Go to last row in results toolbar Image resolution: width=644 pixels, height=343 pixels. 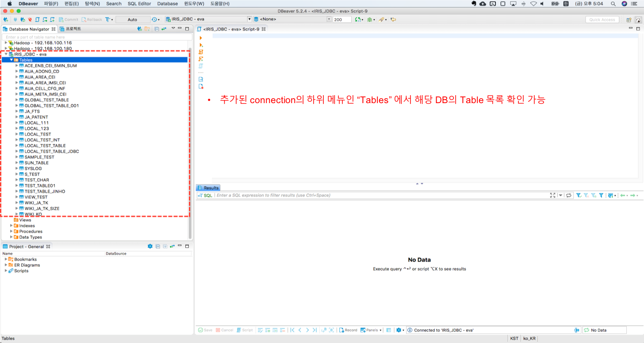pyautogui.click(x=314, y=330)
